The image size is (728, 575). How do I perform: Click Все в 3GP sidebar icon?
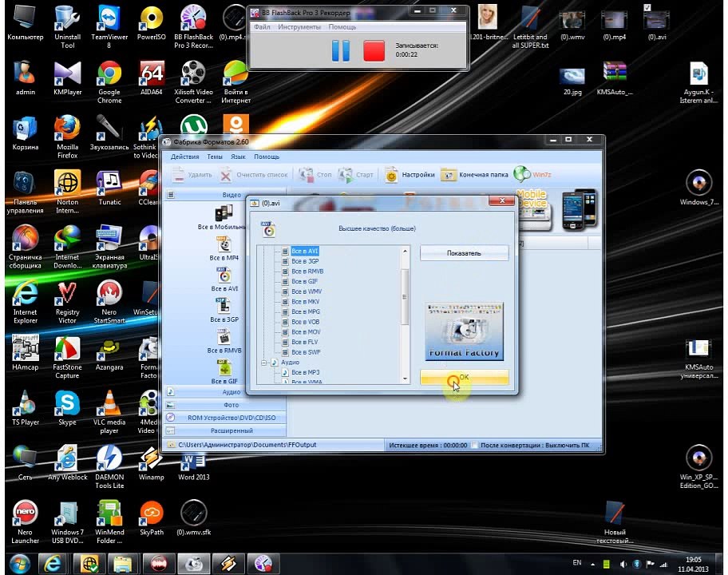[224, 310]
